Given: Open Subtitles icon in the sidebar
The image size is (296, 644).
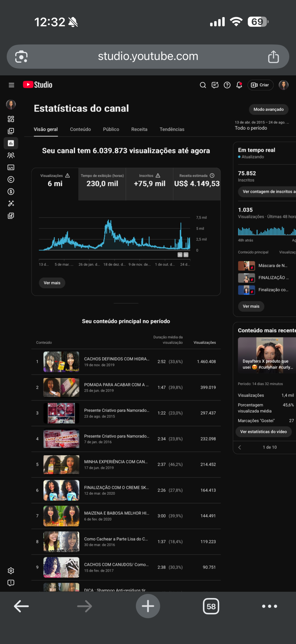Looking at the screenshot, I should pos(11,167).
